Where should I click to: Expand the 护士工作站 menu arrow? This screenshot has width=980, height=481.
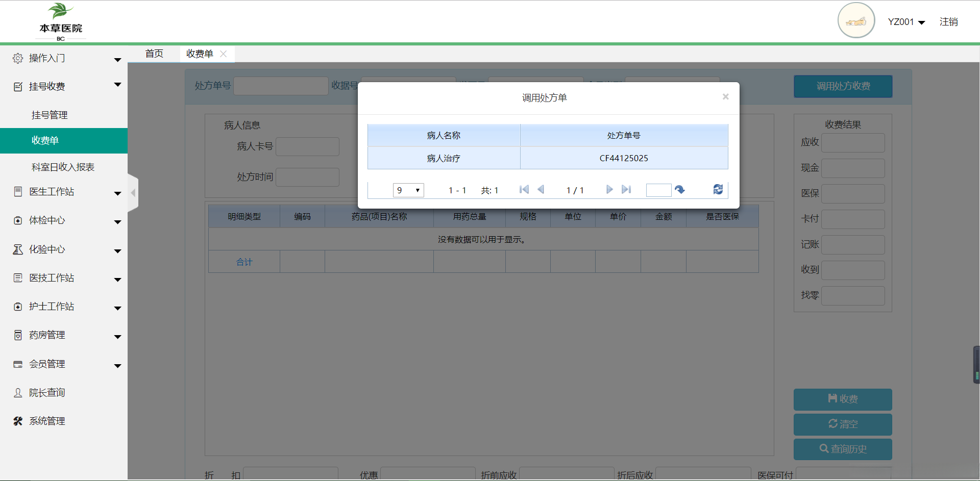coord(117,308)
